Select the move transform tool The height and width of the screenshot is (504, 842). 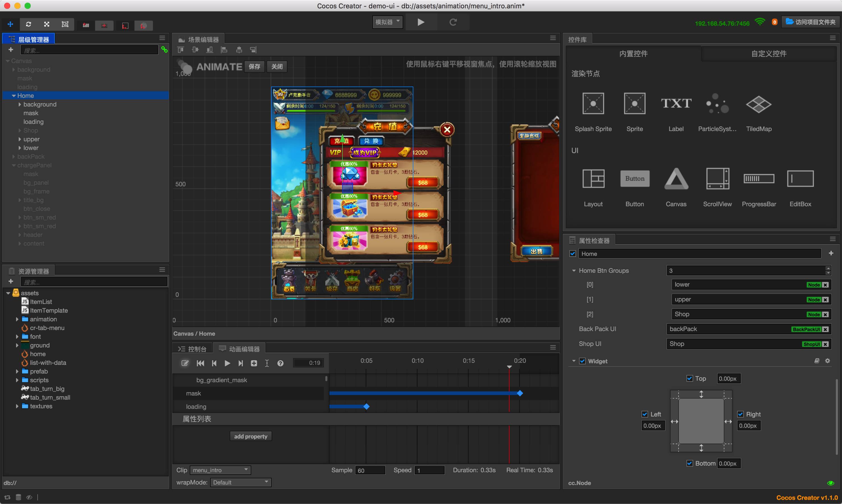coord(10,24)
